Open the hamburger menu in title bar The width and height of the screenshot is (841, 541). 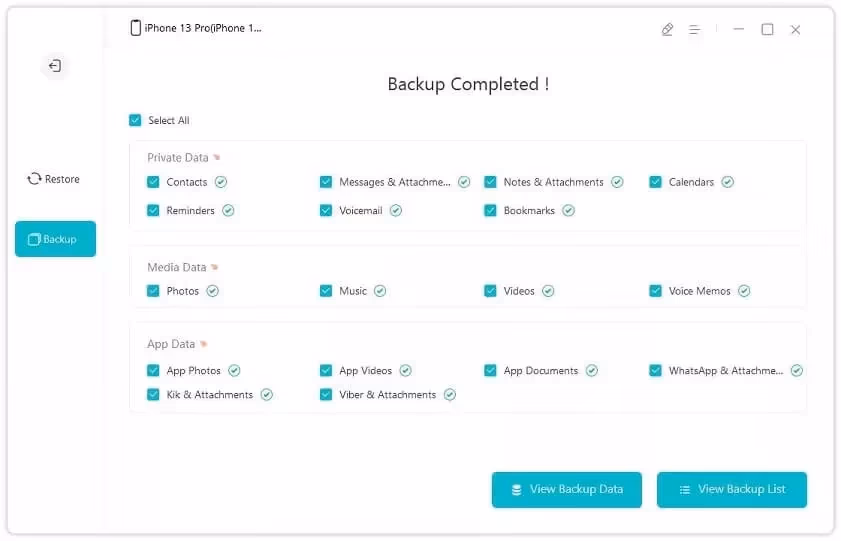694,29
